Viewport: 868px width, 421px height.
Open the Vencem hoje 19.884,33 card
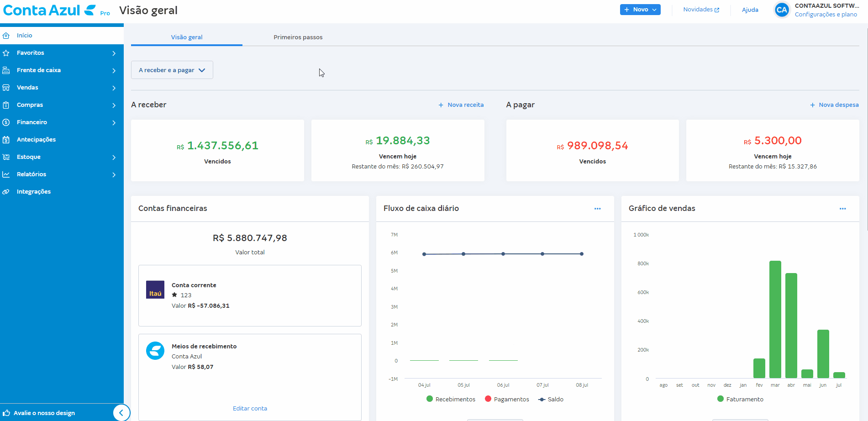click(x=398, y=150)
